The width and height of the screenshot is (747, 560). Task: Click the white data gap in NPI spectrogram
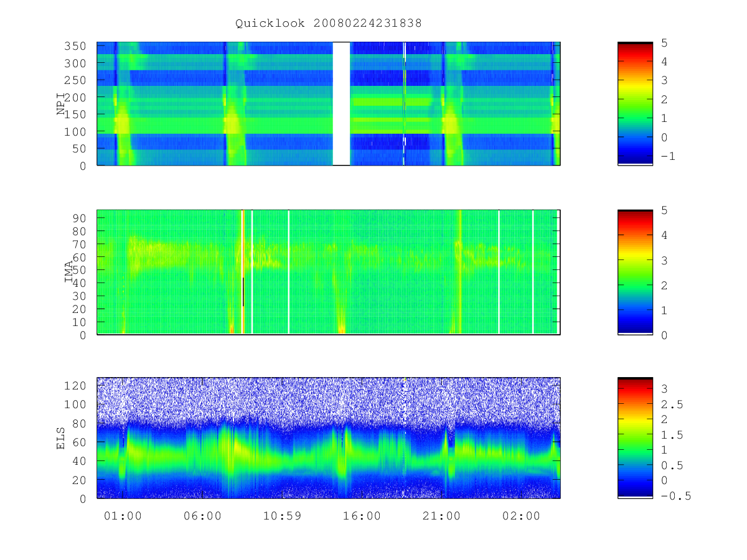pyautogui.click(x=341, y=104)
